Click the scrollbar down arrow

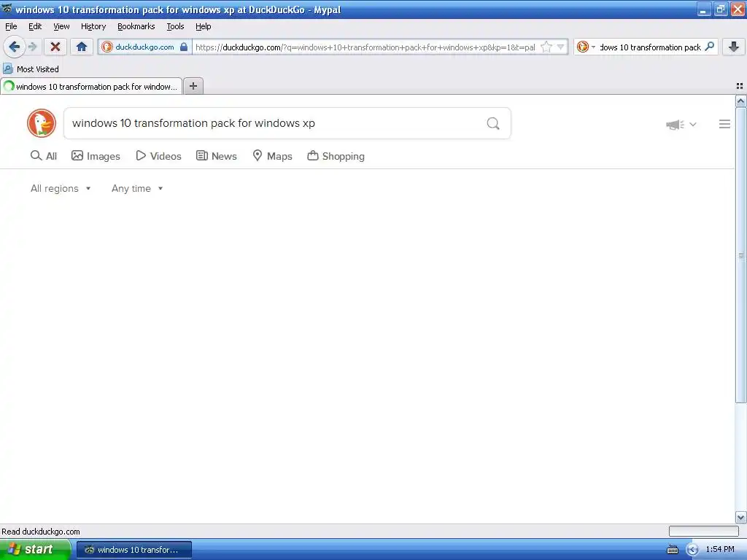pos(741,517)
